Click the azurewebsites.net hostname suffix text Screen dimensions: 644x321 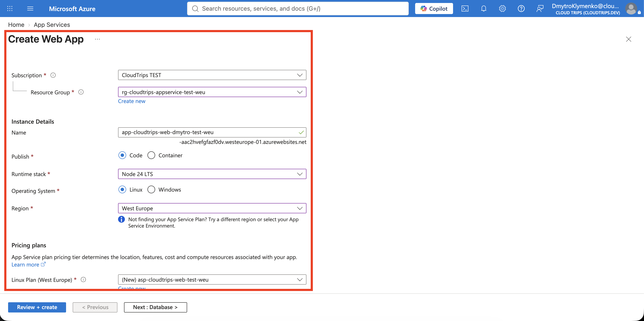point(243,142)
